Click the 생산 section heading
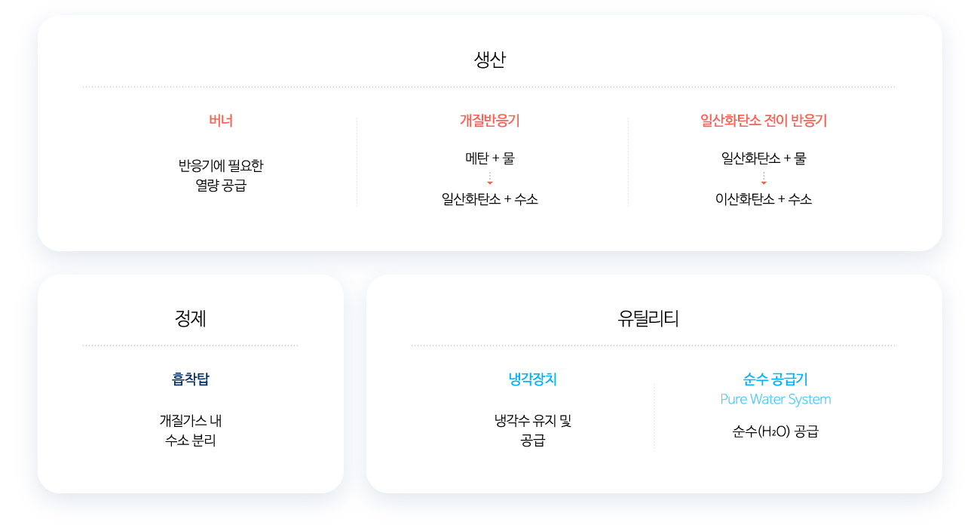Image resolution: width=980 pixels, height=528 pixels. (489, 60)
